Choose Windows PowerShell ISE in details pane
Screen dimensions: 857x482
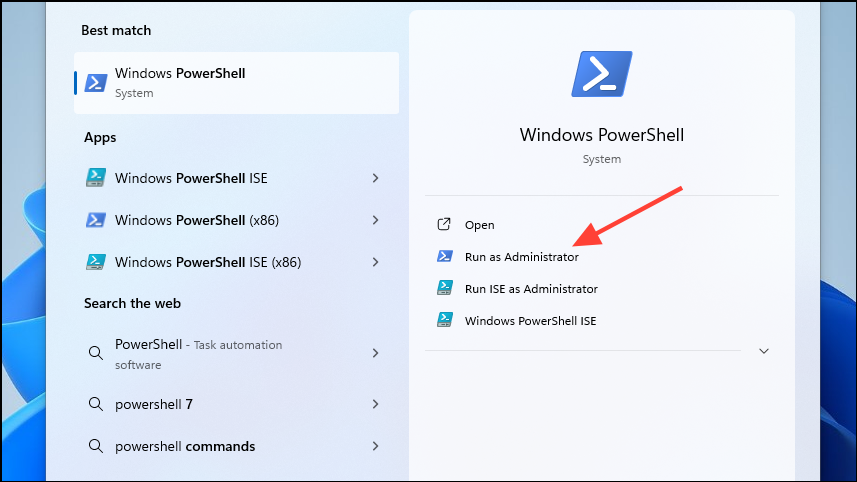(x=530, y=321)
